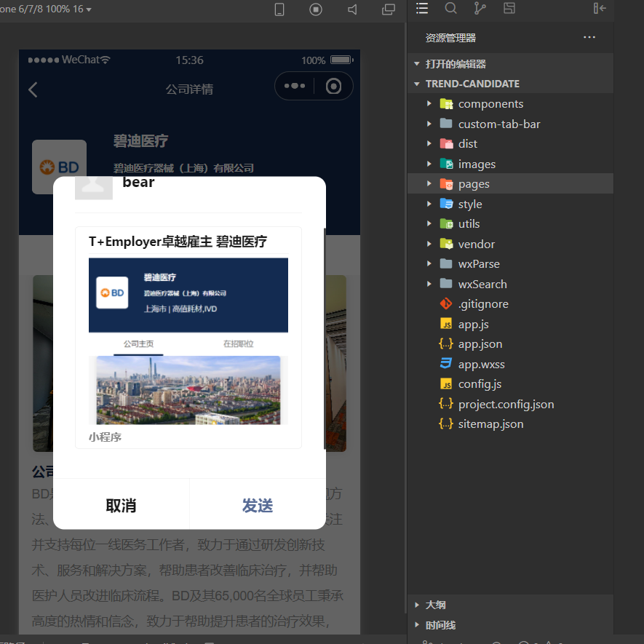Click the 资源管理器 panel title
The width and height of the screenshot is (644, 644).
(x=450, y=38)
